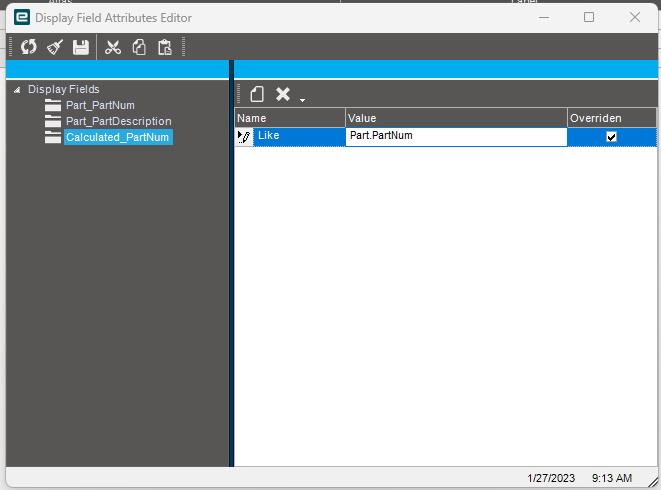This screenshot has width=661, height=490.
Task: Open the dropdown arrow beside the delete icon
Action: tap(302, 100)
